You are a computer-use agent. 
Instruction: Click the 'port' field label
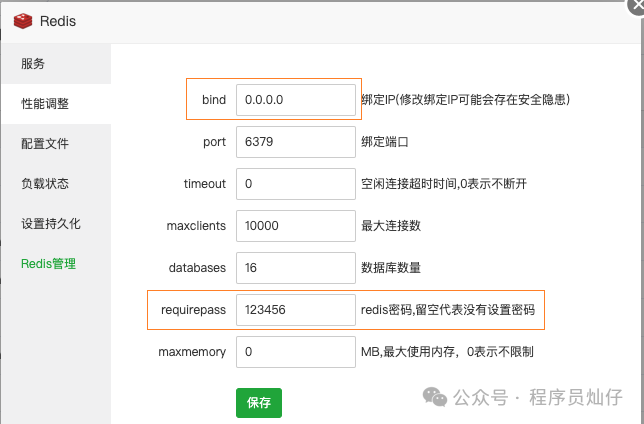tap(214, 142)
